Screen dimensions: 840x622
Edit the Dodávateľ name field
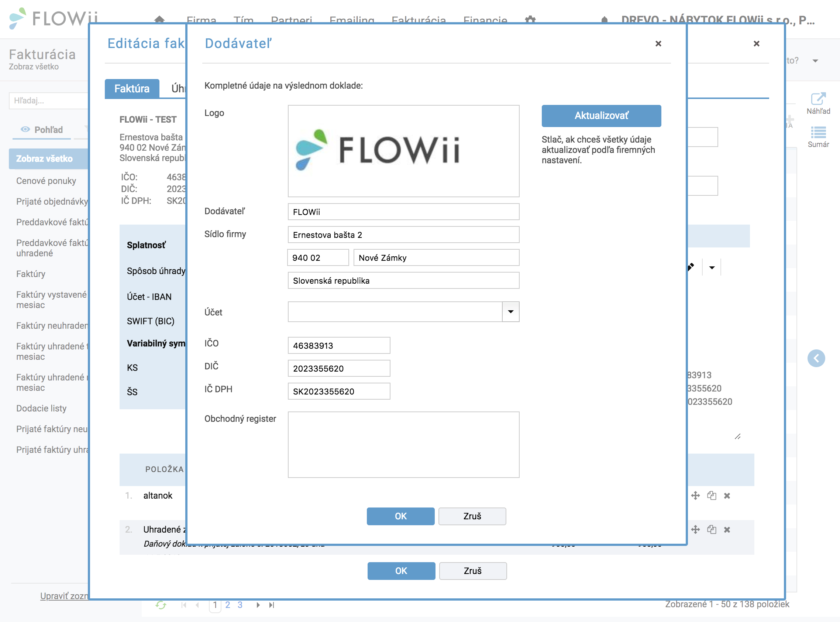[403, 212]
